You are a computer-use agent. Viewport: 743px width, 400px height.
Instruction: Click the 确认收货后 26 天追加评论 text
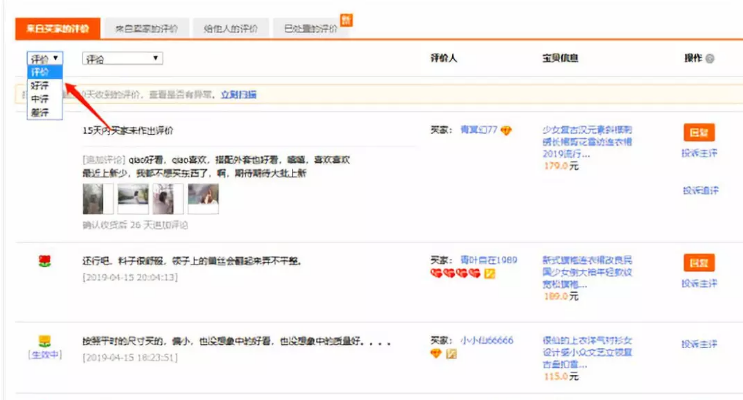[x=135, y=225]
